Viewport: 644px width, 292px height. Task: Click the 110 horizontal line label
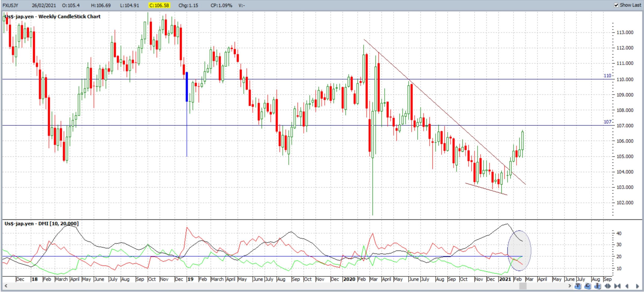pos(607,76)
